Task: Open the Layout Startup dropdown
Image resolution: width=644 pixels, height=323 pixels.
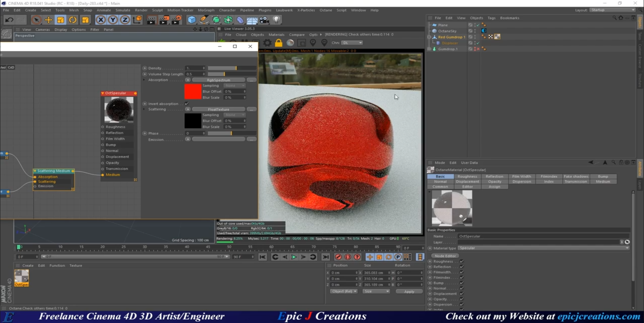Action: [x=612, y=10]
